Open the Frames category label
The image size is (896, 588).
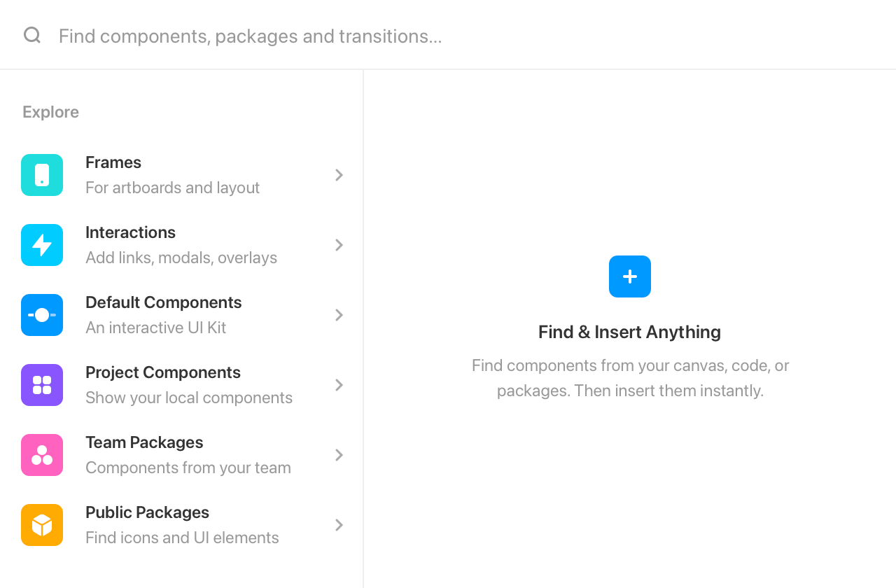click(113, 162)
